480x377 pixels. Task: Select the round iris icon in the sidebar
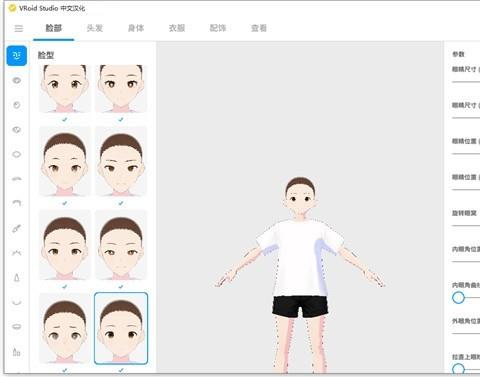17,105
